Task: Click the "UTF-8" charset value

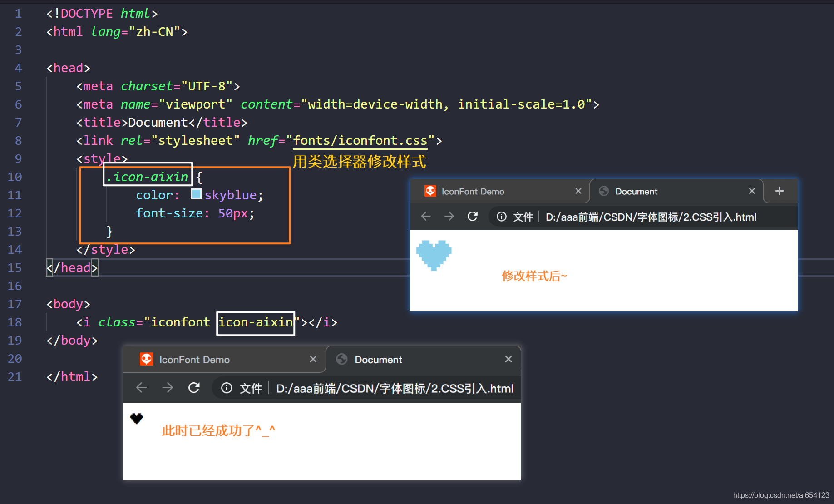Action: click(x=207, y=86)
